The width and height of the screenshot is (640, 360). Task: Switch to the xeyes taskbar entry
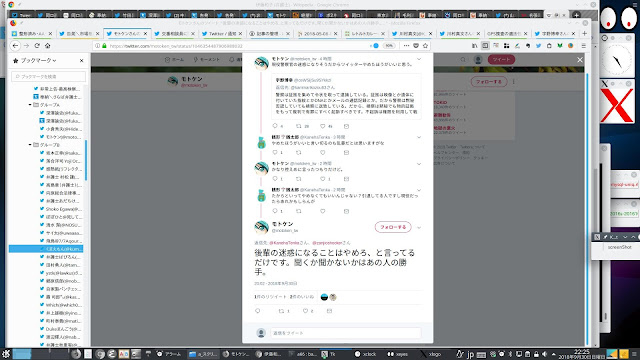point(397,354)
